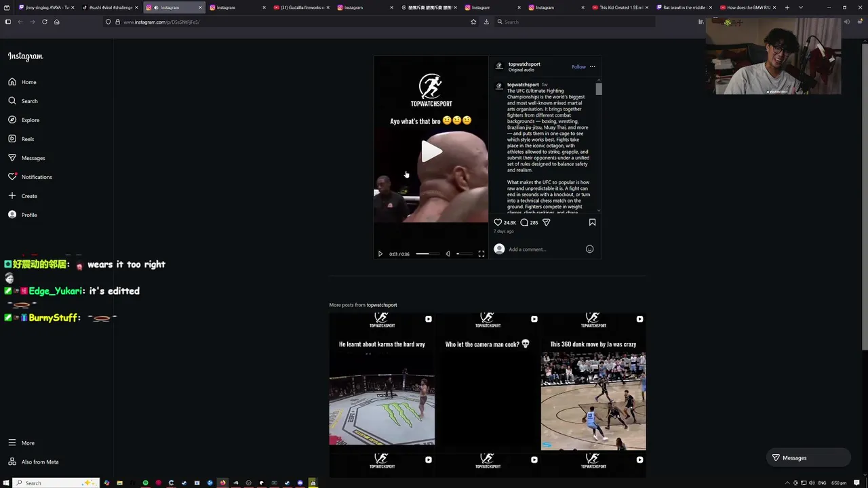
Task: Open the emoji picker in comment box
Action: pos(589,249)
